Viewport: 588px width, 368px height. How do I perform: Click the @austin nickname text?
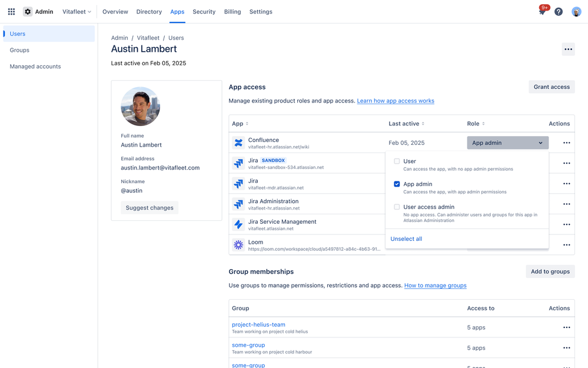[131, 191]
